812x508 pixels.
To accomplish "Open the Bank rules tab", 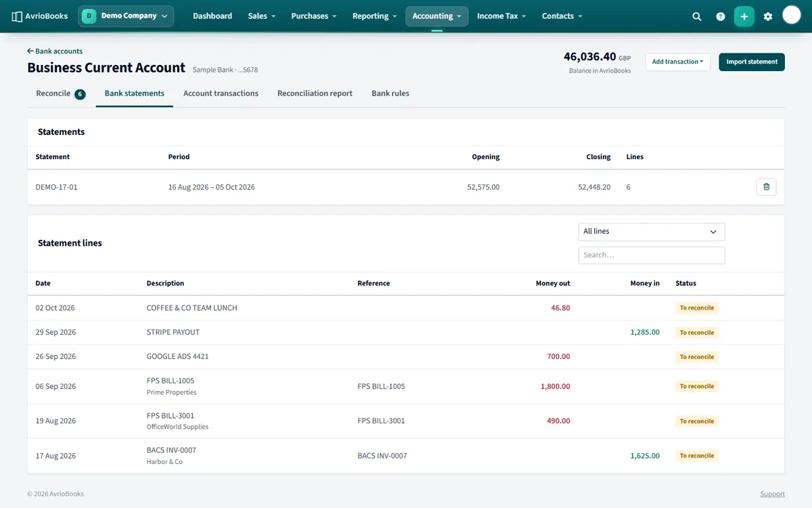I will (x=390, y=93).
